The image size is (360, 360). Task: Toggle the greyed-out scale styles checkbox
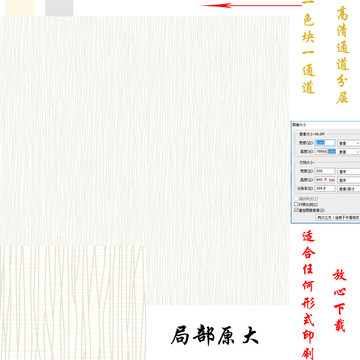click(x=296, y=199)
